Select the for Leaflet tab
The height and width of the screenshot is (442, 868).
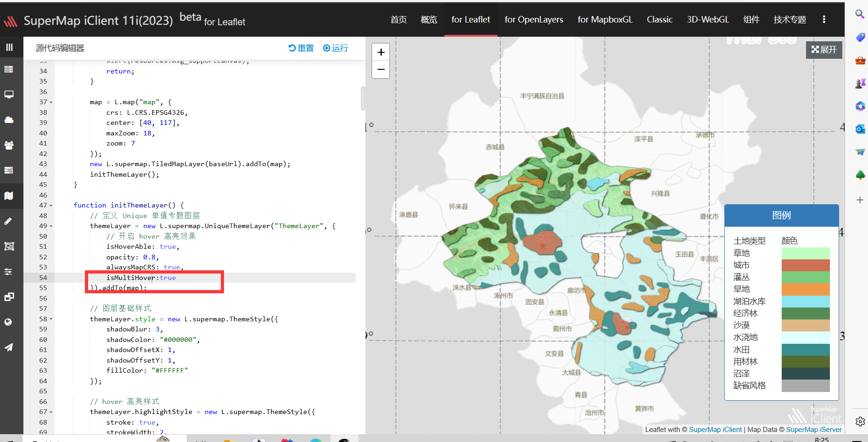coord(471,19)
